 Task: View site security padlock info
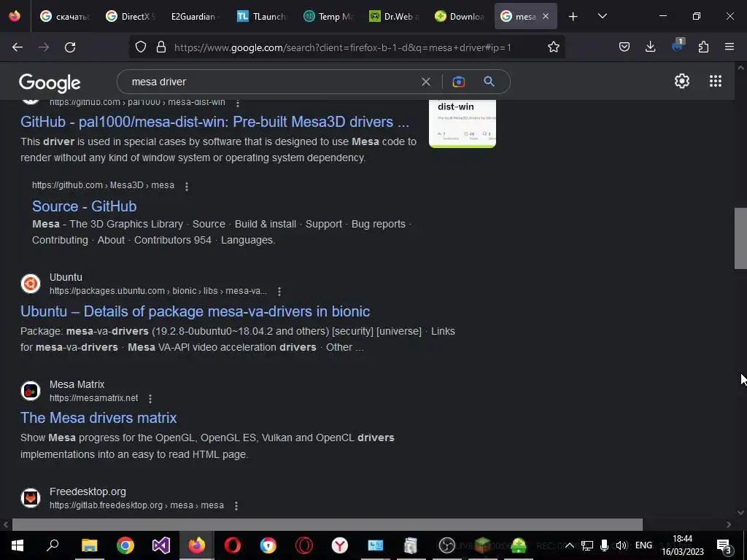pos(161,47)
